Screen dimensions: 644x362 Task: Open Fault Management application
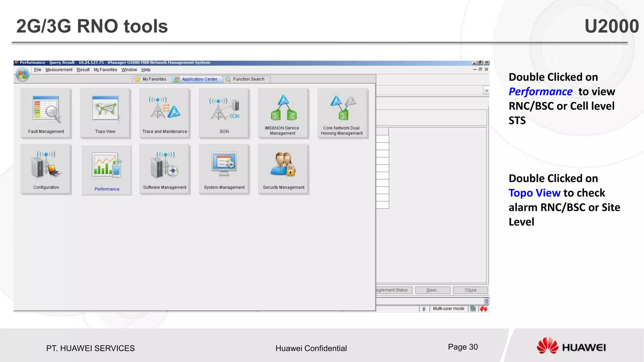(x=46, y=113)
